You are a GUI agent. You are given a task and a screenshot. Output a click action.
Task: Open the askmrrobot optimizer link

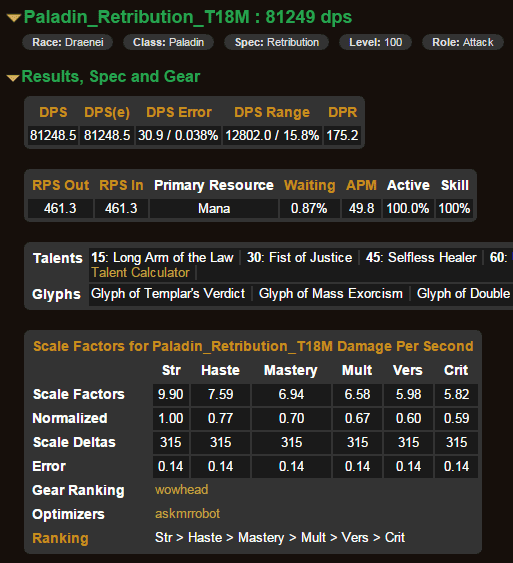pos(187,514)
